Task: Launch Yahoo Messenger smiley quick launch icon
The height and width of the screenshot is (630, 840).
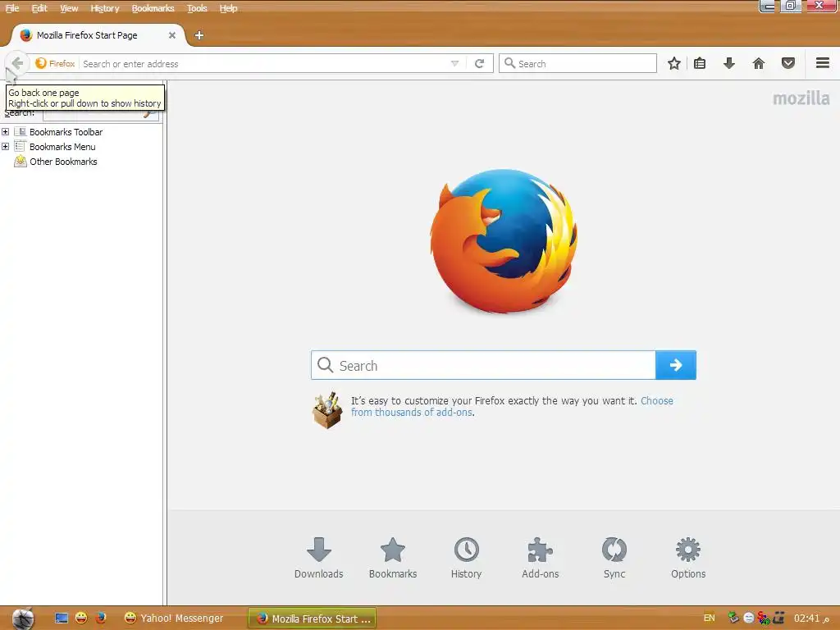Action: (x=81, y=619)
